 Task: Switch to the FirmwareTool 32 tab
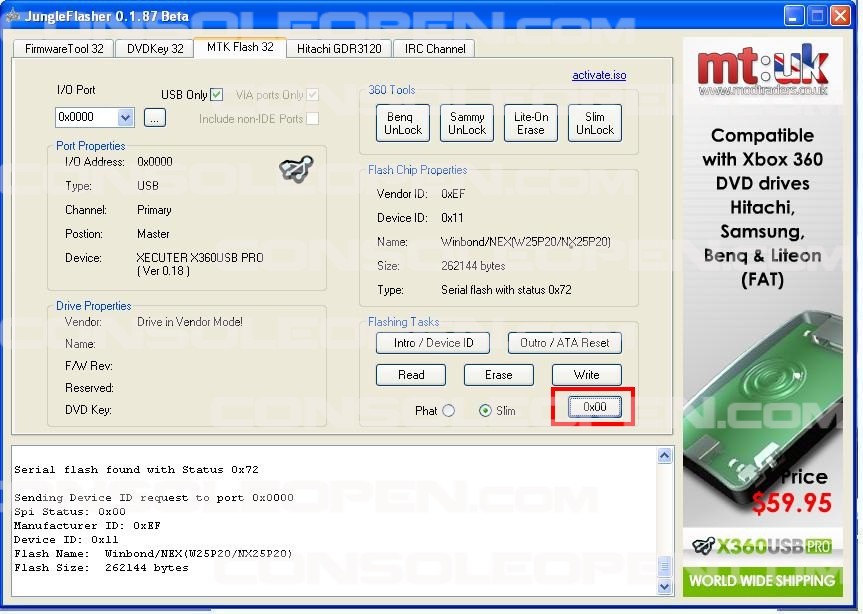pyautogui.click(x=64, y=48)
